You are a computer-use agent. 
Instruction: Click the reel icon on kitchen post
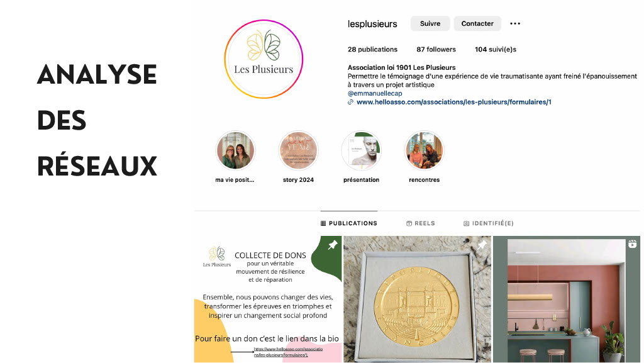pos(633,244)
